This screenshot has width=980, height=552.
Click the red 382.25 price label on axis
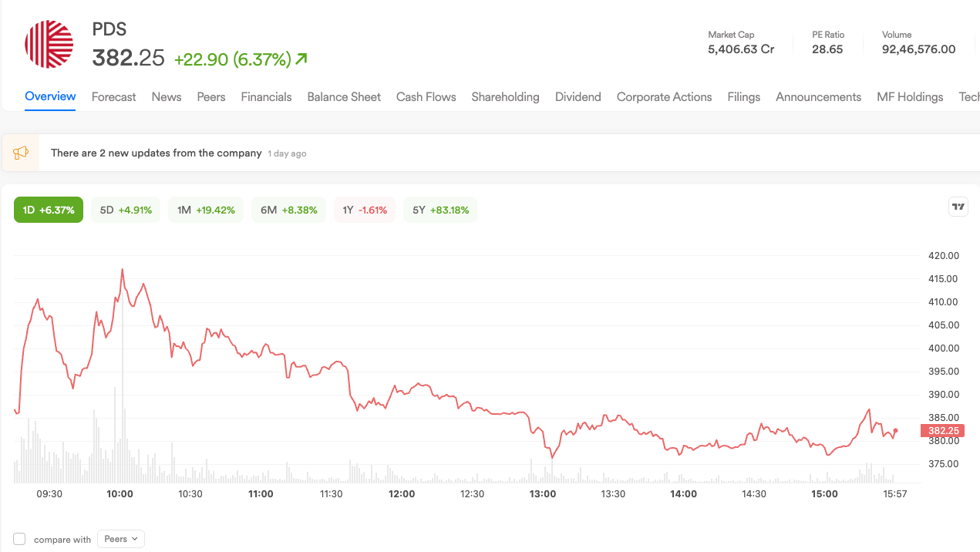click(x=942, y=431)
